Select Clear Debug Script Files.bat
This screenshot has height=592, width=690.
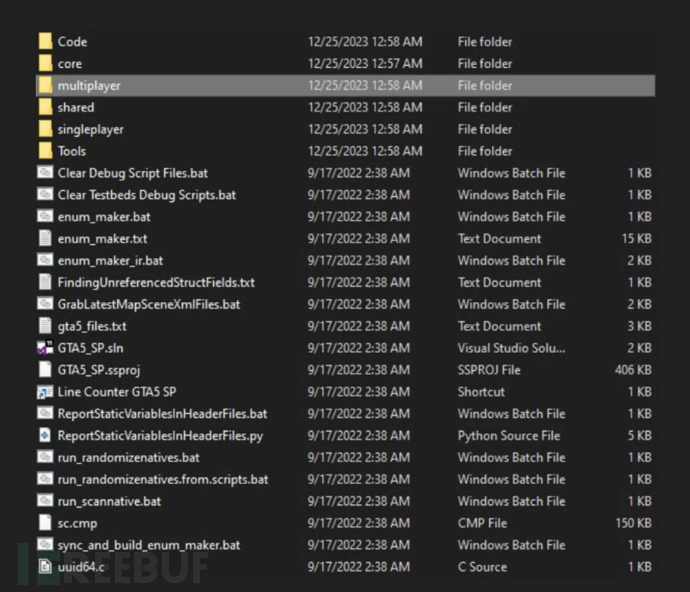(132, 173)
